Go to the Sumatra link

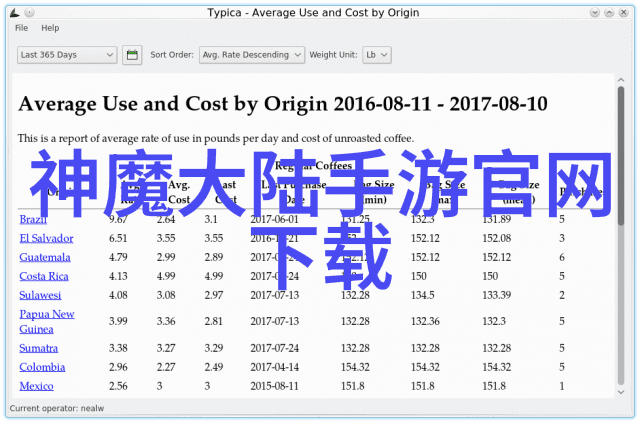tap(38, 348)
